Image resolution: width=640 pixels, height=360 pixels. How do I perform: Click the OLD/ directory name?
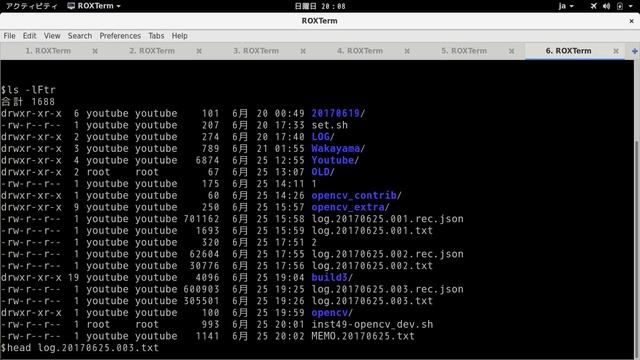[x=323, y=172]
